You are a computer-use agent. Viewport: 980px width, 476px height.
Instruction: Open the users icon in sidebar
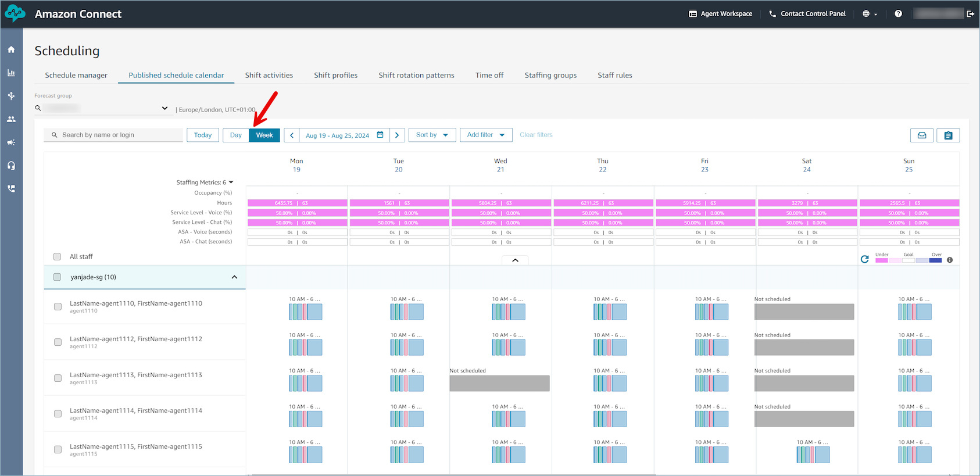tap(11, 119)
